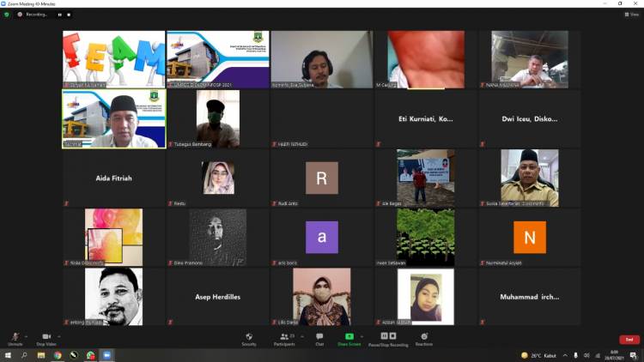Select the uniformed man in black cap tile
Viewport: 644px width, 362px height.
pyautogui.click(x=530, y=178)
